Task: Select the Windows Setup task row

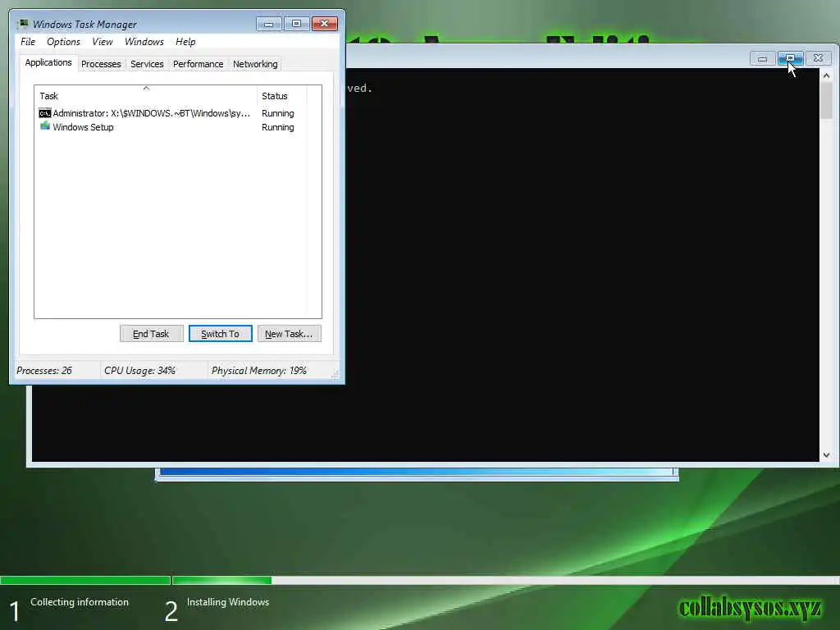Action: click(171, 127)
